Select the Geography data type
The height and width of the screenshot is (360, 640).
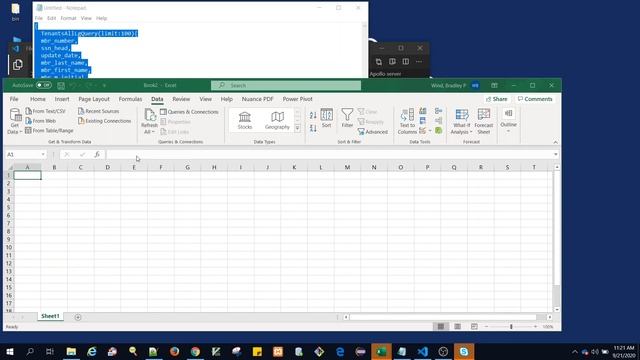click(277, 120)
